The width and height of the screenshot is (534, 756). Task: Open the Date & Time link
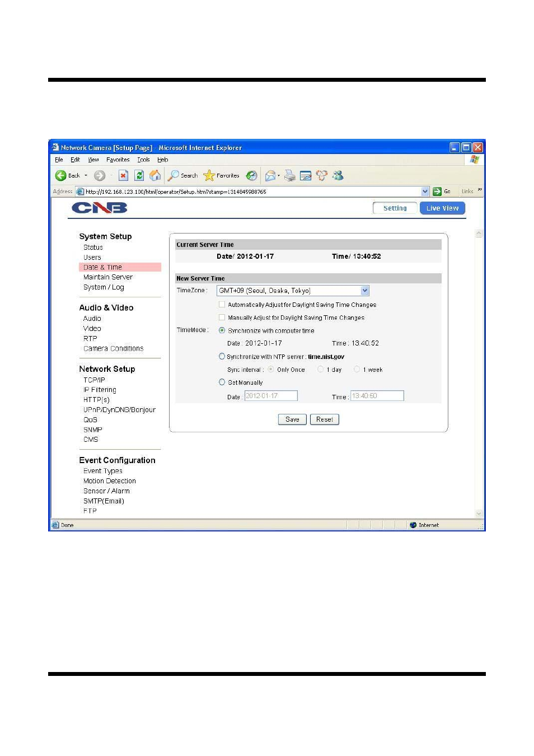(x=102, y=268)
